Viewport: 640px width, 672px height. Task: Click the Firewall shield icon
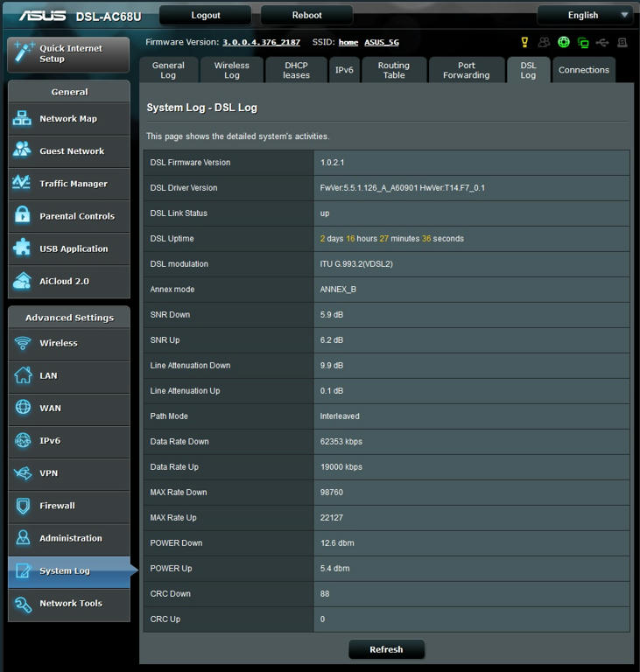pos(23,506)
